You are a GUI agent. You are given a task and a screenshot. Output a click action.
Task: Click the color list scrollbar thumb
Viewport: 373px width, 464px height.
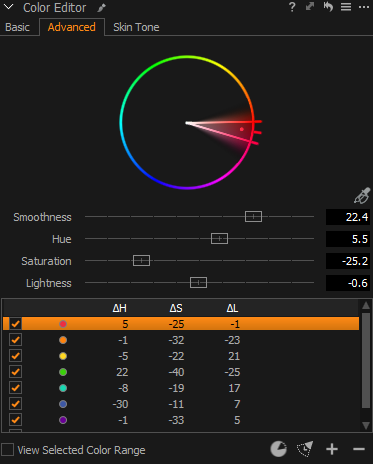(366, 360)
